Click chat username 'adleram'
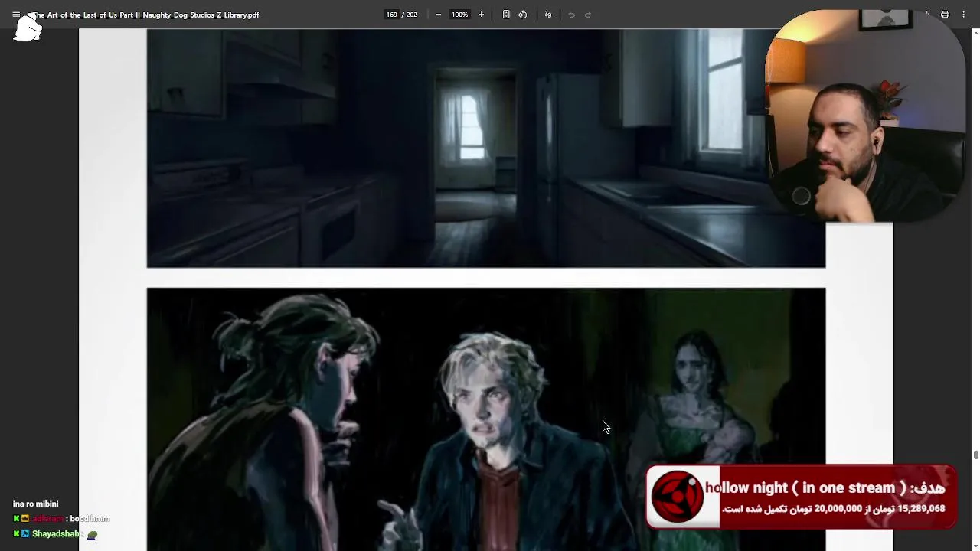This screenshot has width=980, height=551. point(48,519)
